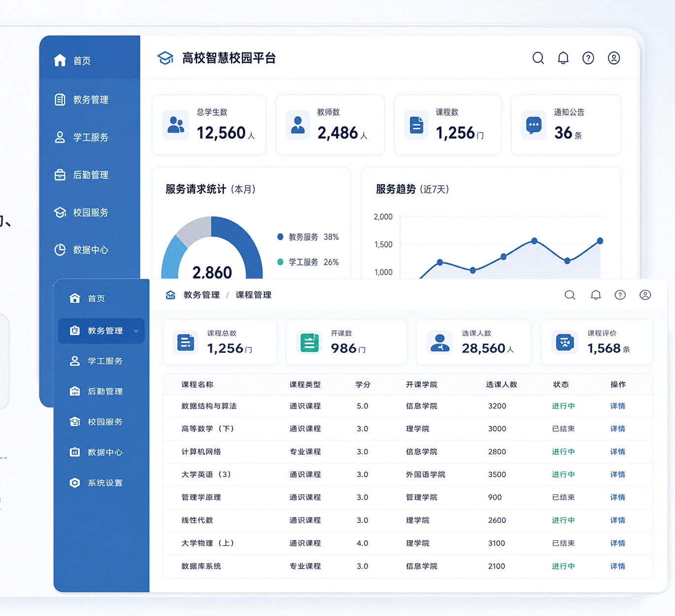Open the notification bell in 高校智慧校园平台 header
Viewport: 675px width, 616px height.
tap(563, 58)
